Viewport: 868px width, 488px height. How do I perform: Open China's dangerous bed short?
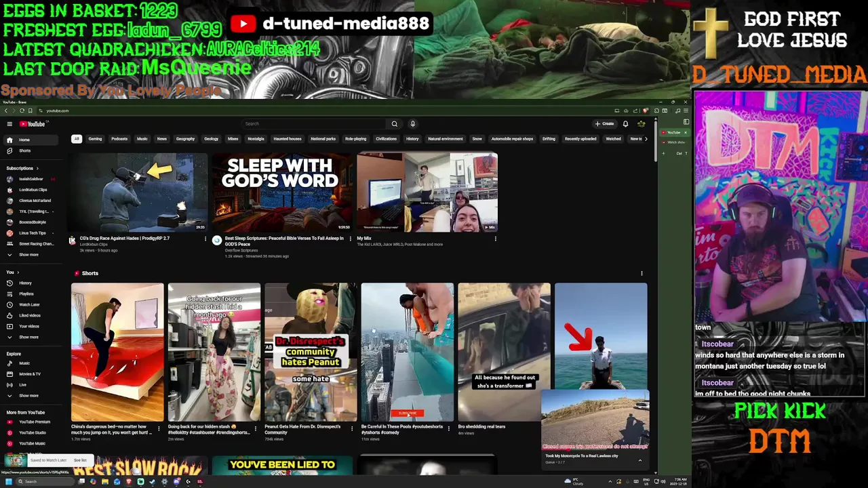[x=117, y=352]
